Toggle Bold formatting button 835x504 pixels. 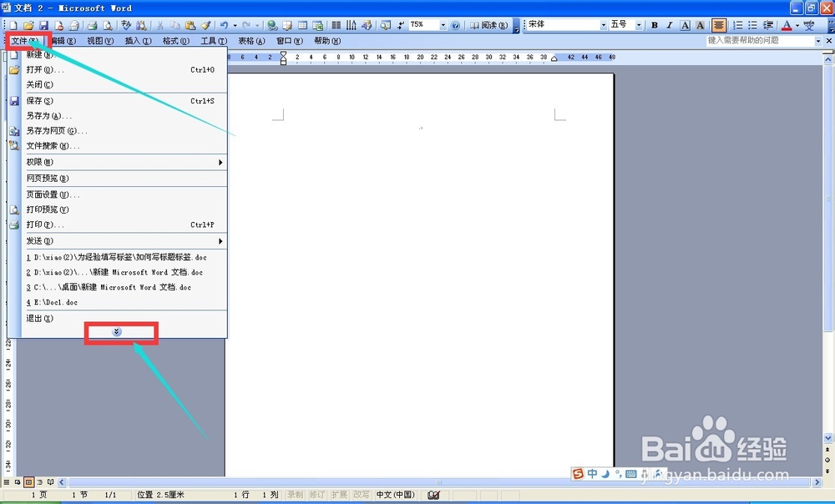coord(655,25)
